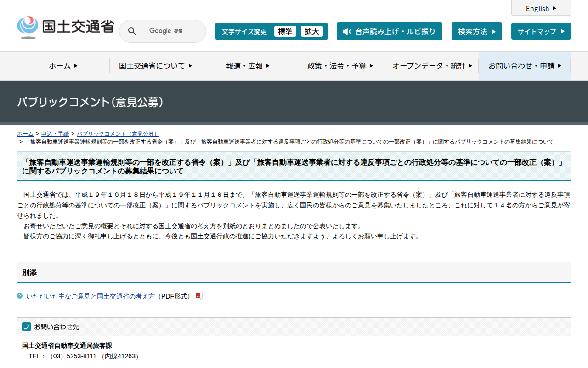588x368 pixels.
Task: Expand the ホーム navigation menu
Action: (63, 66)
